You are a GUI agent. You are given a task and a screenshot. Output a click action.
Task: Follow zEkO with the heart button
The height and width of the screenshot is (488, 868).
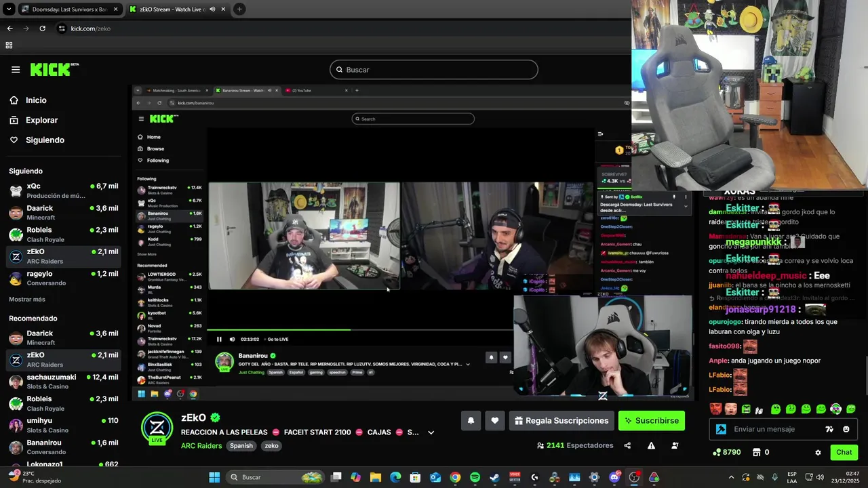495,421
